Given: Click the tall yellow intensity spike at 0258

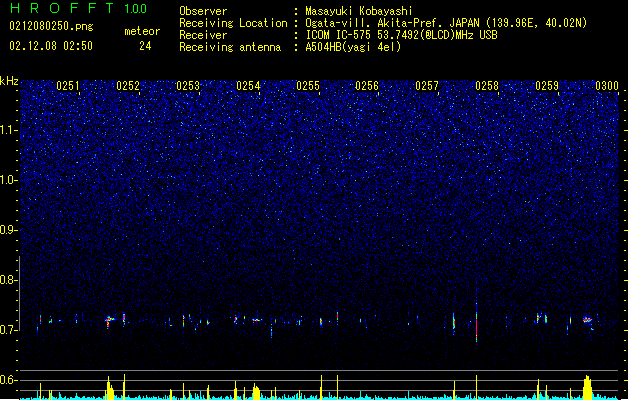Looking at the screenshot, I should (x=477, y=387).
